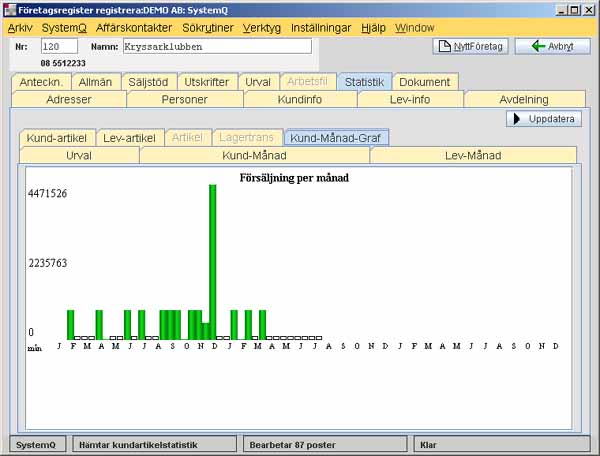Click the green arrow icon on Avbryt

538,46
